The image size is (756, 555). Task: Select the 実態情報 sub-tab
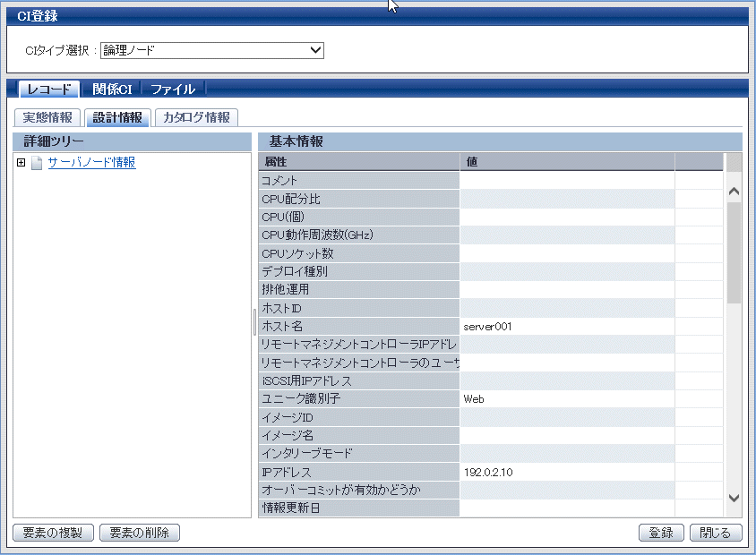point(47,117)
